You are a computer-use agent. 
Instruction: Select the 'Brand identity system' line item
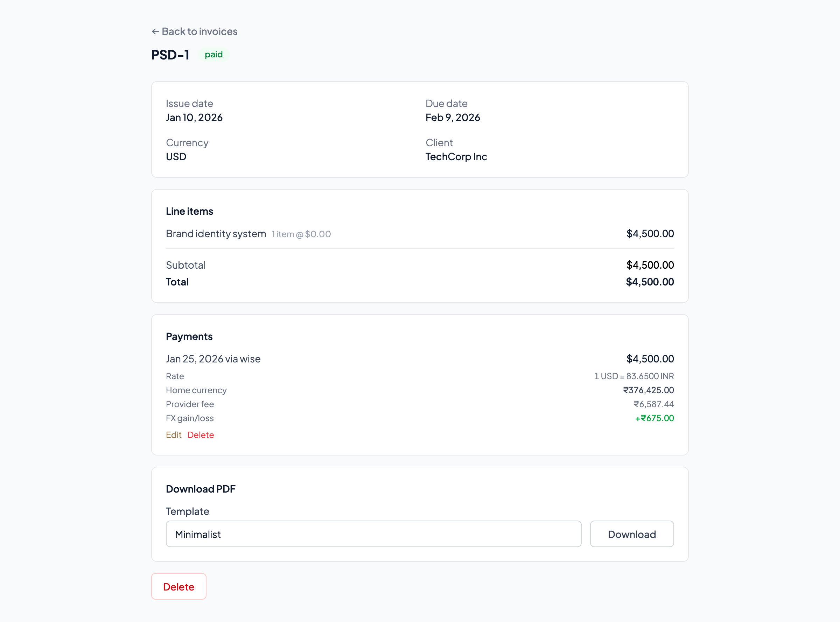pyautogui.click(x=216, y=233)
